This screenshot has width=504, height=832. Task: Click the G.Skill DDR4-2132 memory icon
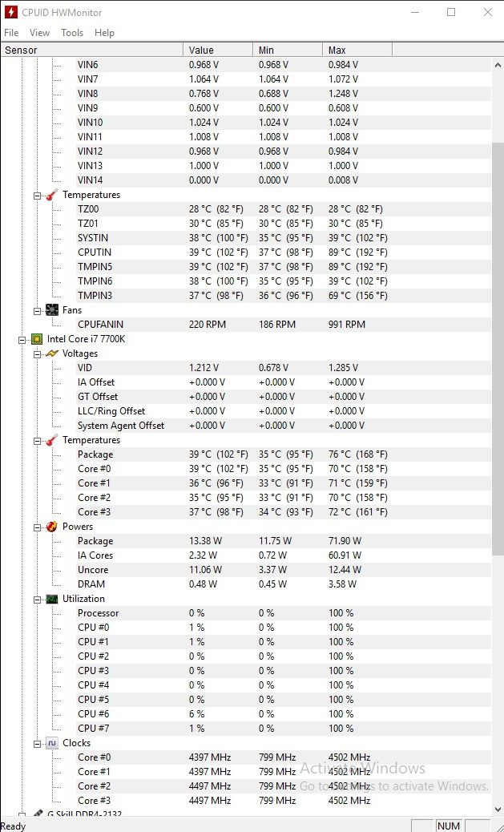(37, 814)
